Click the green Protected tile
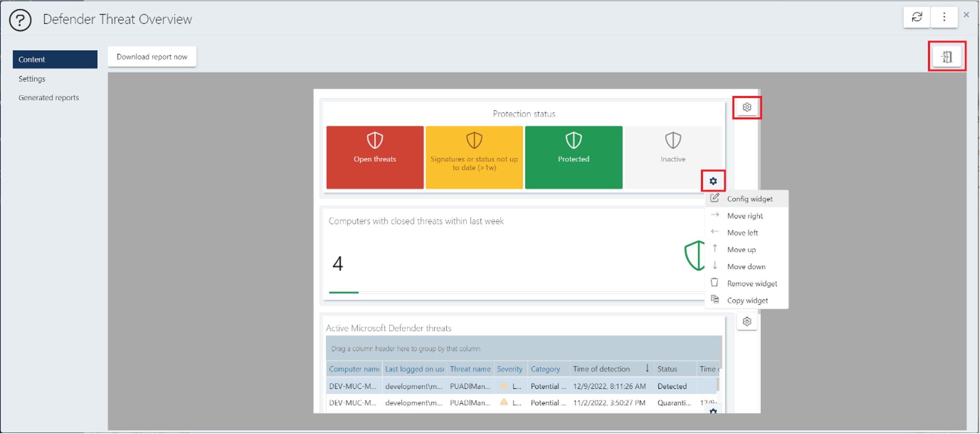 pos(574,157)
